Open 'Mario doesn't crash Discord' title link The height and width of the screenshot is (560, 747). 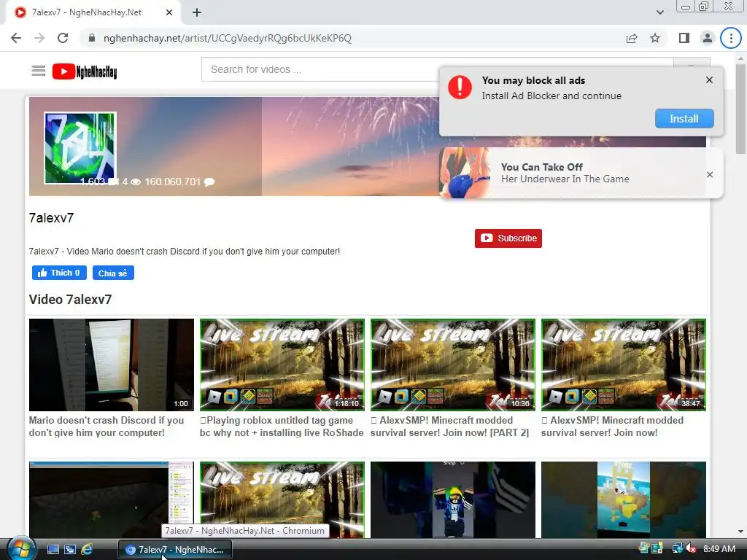tap(107, 427)
